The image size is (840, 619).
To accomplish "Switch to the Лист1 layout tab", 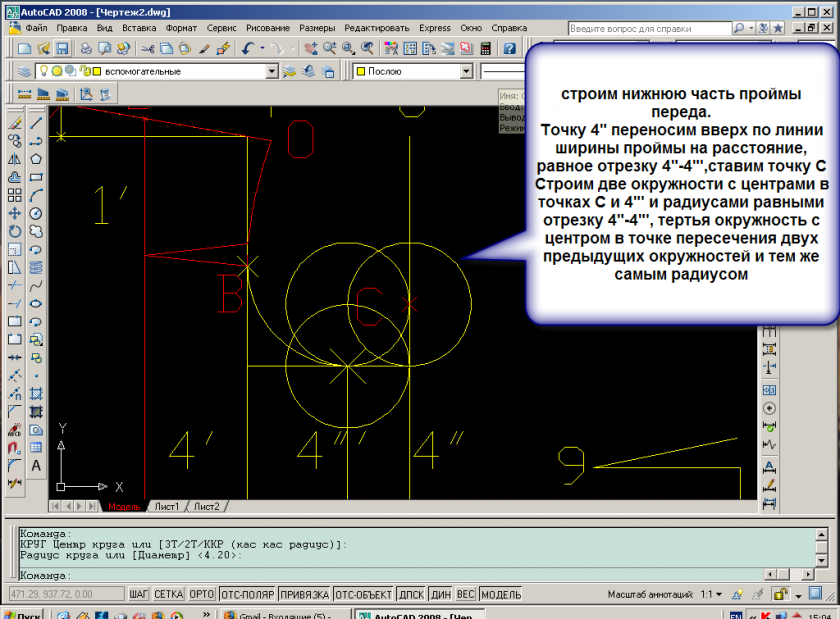I will (x=166, y=507).
